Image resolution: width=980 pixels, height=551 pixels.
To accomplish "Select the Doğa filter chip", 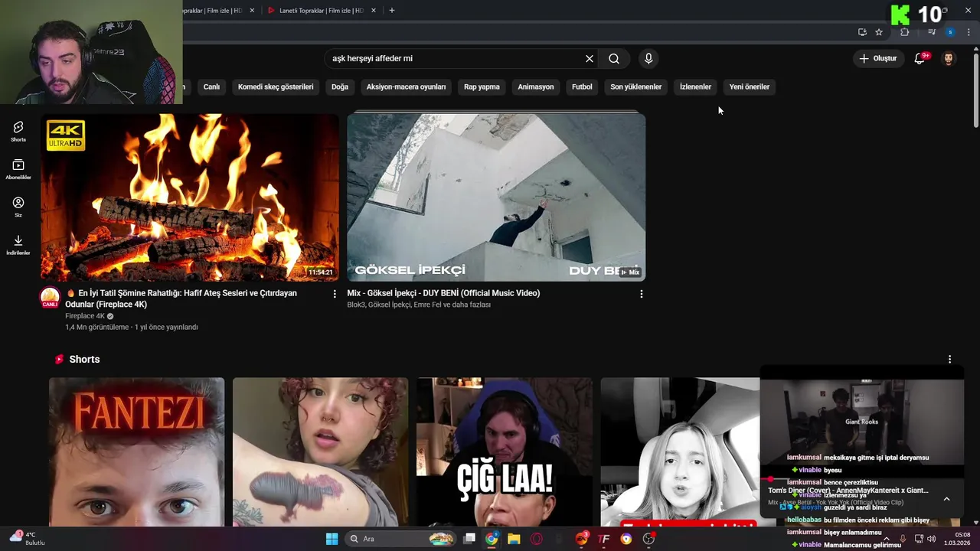I will point(340,86).
